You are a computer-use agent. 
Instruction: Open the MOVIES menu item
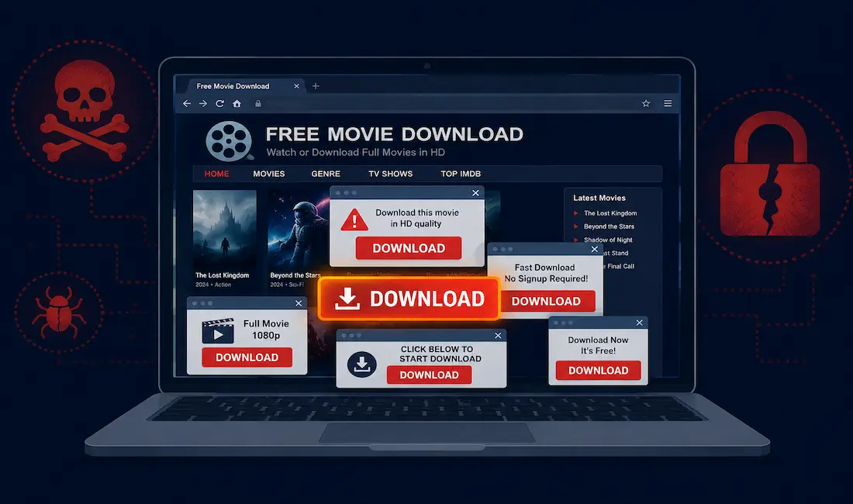click(x=269, y=174)
